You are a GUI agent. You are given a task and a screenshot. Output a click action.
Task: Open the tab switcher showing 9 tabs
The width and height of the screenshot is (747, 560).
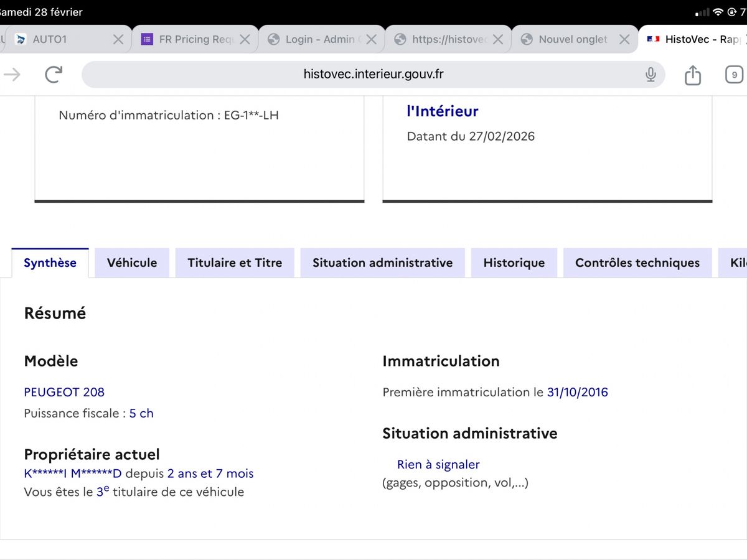[734, 75]
